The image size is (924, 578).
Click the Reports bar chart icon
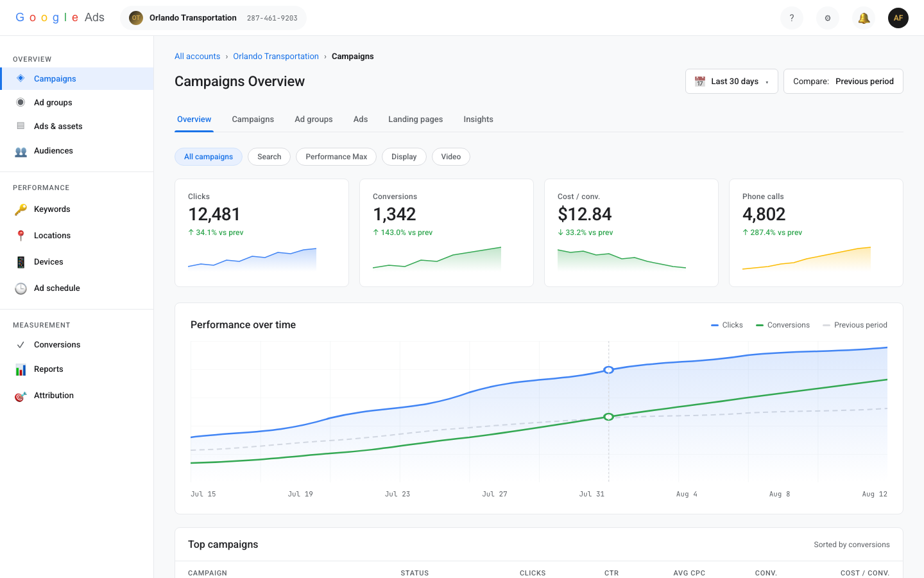(x=21, y=369)
